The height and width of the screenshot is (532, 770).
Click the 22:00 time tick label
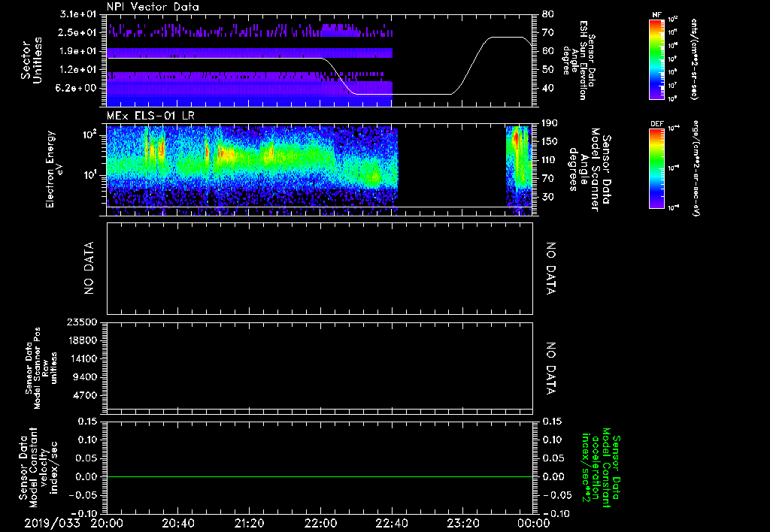point(320,523)
